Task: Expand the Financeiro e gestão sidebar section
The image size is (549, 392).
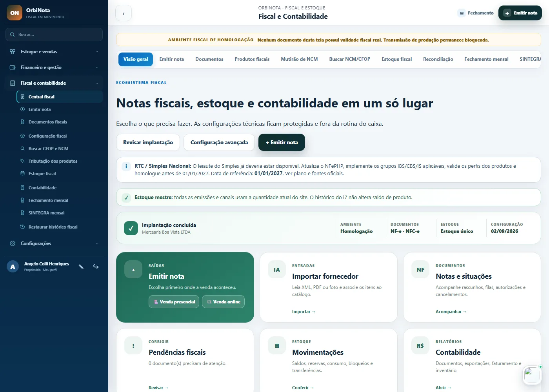Action: [54, 67]
